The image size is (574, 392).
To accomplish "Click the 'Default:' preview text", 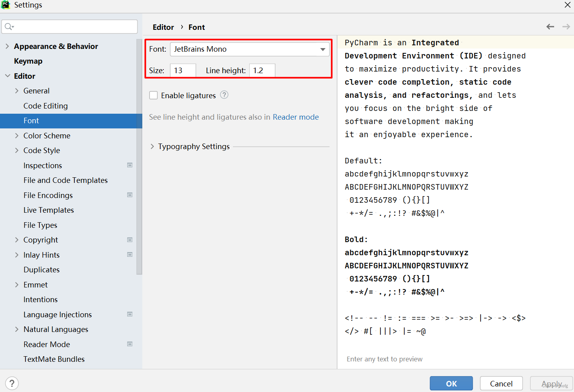I will point(363,161).
